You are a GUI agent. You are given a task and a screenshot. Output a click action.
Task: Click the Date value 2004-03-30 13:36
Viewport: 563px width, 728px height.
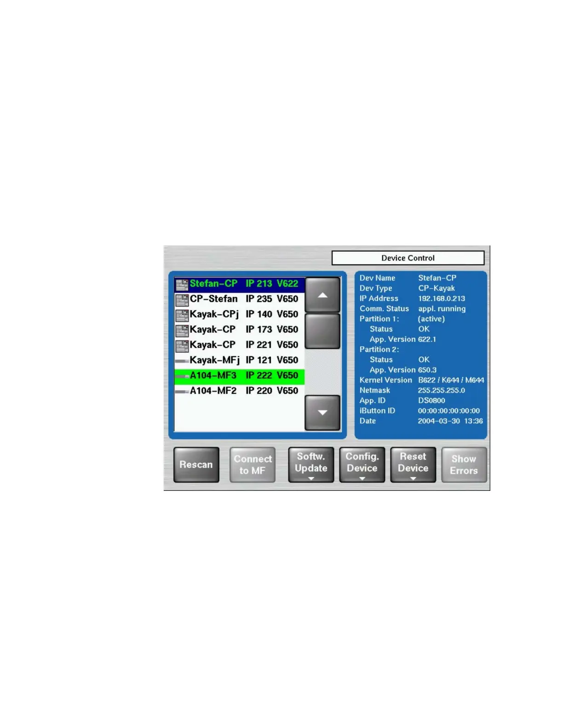point(450,421)
